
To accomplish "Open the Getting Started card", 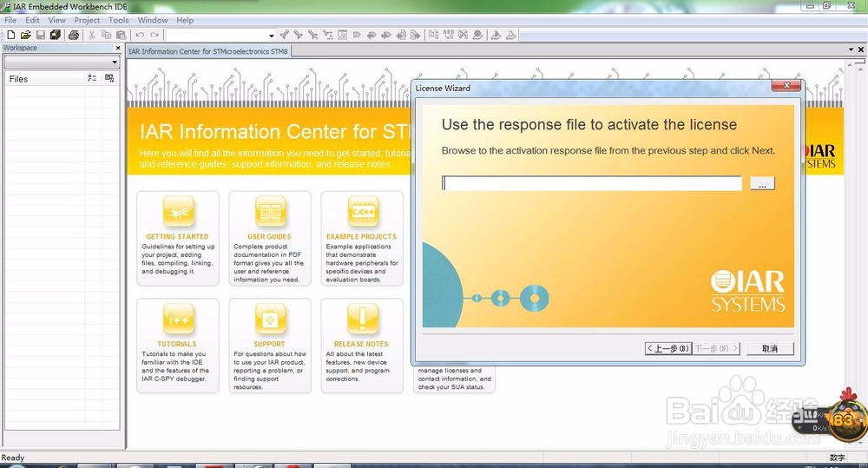I will coord(178,238).
